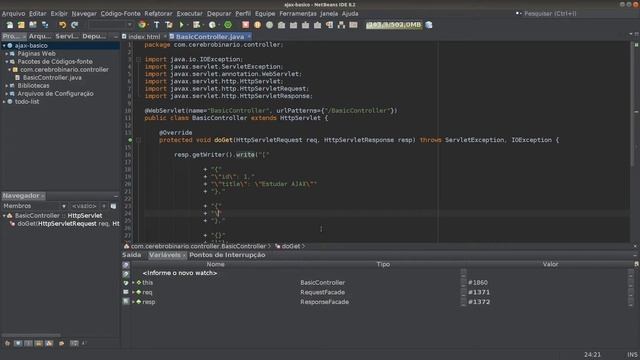Click the New Project toolbar icon
Image resolution: width=640 pixels, height=360 pixels.
21,25
